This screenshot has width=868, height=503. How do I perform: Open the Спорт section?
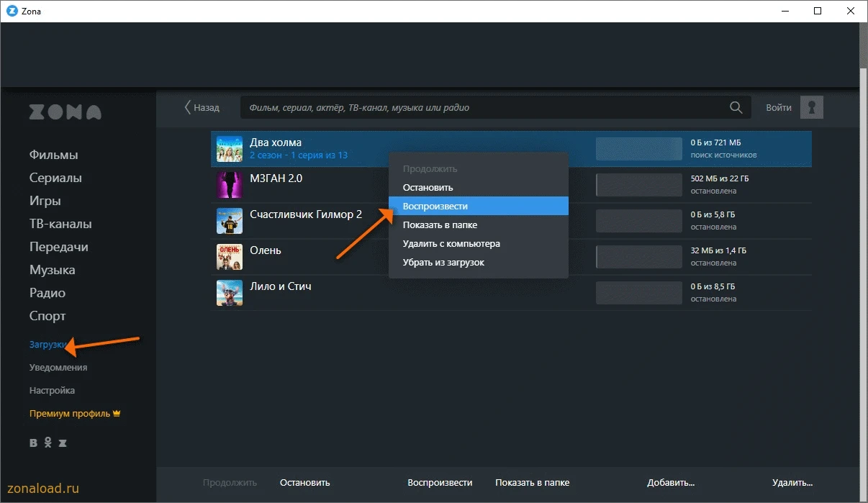48,316
